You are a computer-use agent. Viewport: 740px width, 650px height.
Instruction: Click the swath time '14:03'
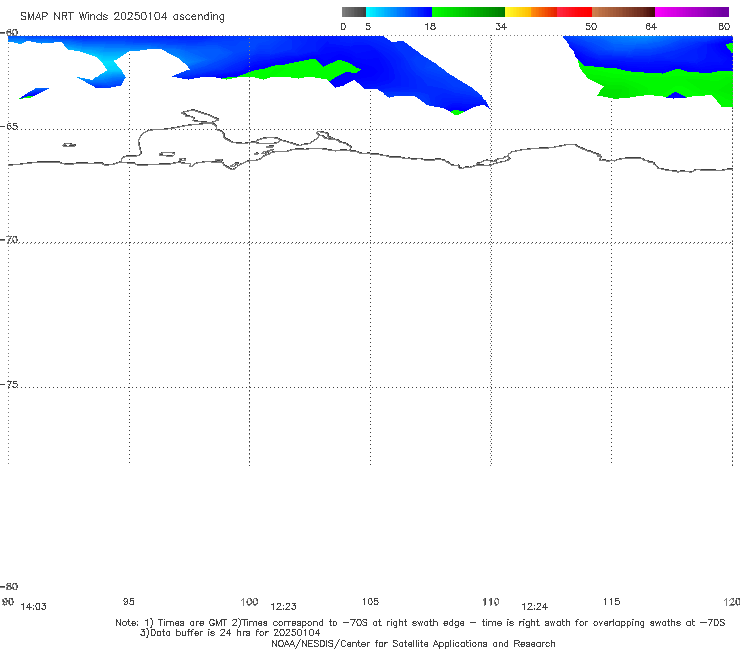(34, 607)
